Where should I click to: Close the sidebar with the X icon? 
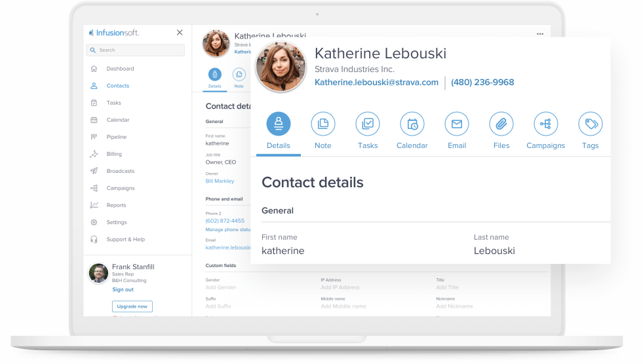(180, 32)
